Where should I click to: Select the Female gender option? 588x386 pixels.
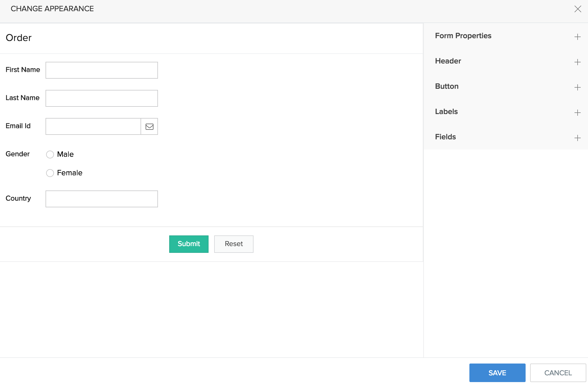point(50,173)
